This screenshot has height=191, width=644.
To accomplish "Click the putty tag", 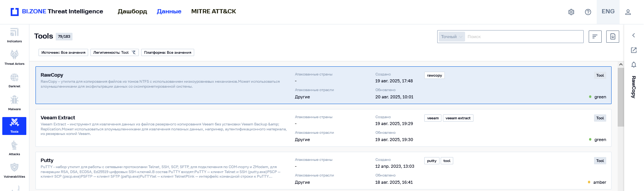I will (x=432, y=161).
